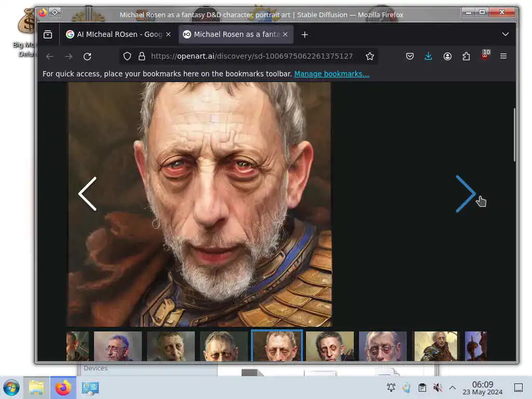
Task: Toggle the keep-on-all-desktops title bar icon
Action: tap(55, 12)
